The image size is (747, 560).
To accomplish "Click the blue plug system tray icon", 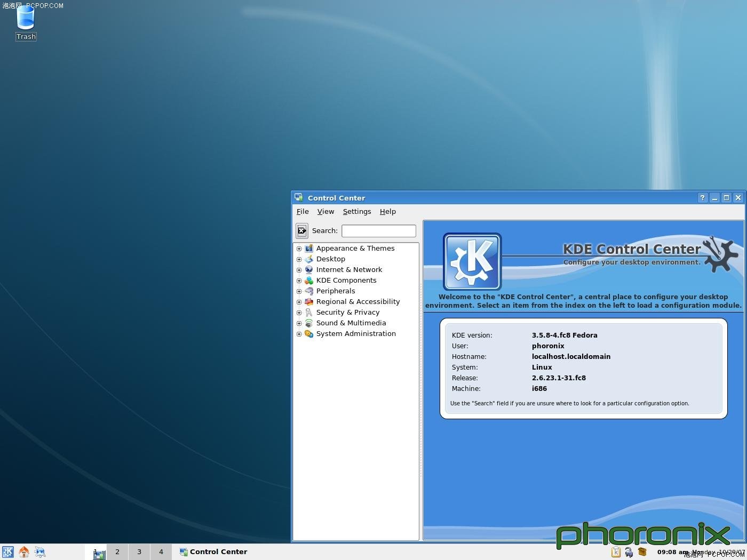I will coord(629,552).
